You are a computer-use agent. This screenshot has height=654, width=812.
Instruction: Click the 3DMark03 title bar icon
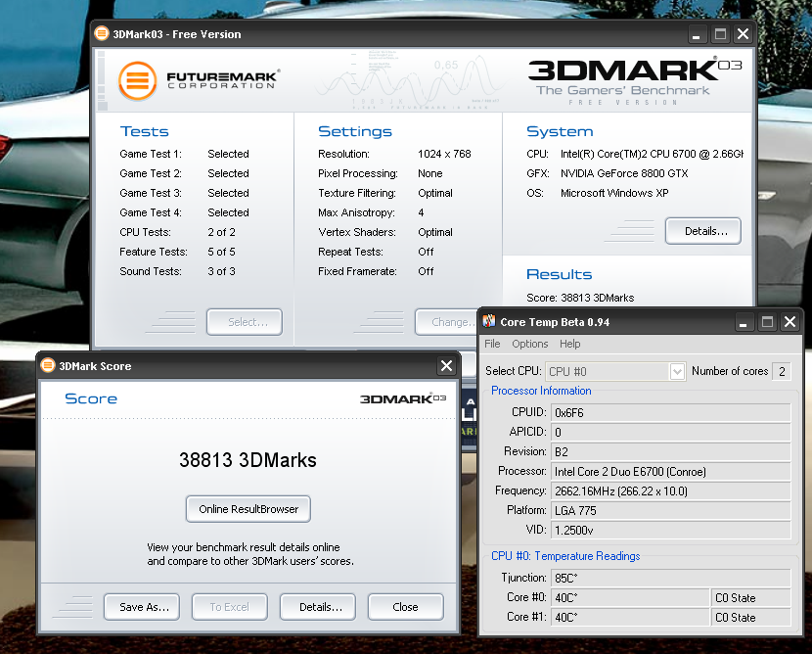click(102, 33)
